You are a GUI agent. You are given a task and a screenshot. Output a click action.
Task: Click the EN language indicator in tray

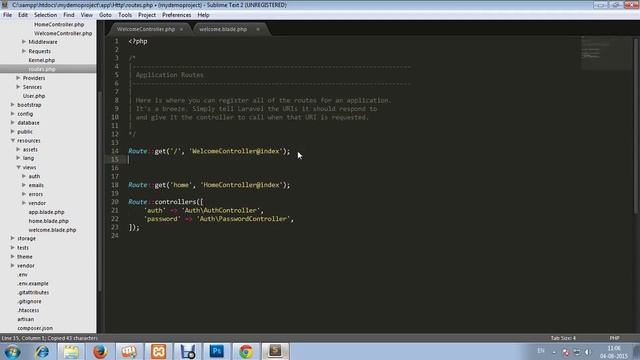[541, 351]
